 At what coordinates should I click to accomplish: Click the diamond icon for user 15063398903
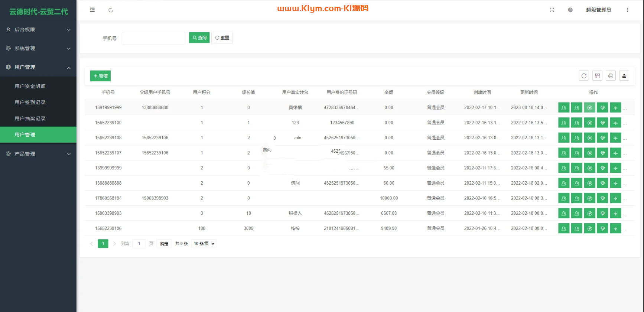tap(603, 213)
